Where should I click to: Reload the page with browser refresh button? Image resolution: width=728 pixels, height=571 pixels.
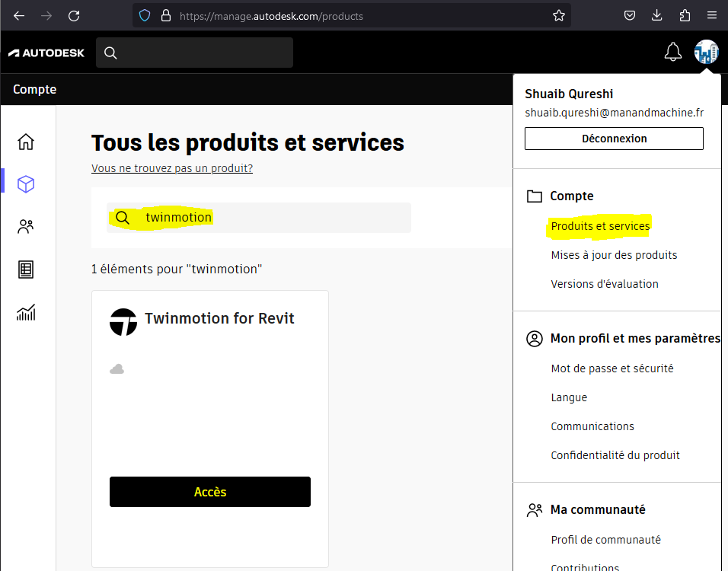[x=74, y=15]
